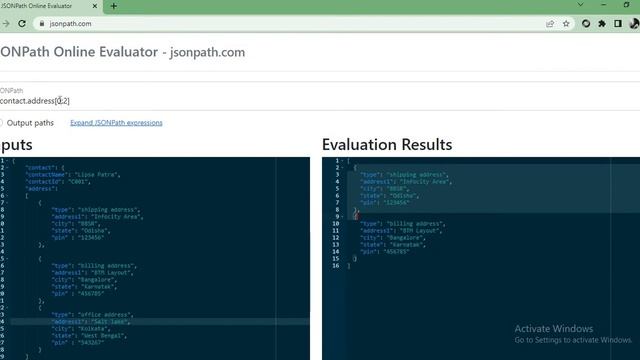
Task: Click "city": "Bangalore" line in Inputs editor
Action: pyautogui.click(x=84, y=280)
